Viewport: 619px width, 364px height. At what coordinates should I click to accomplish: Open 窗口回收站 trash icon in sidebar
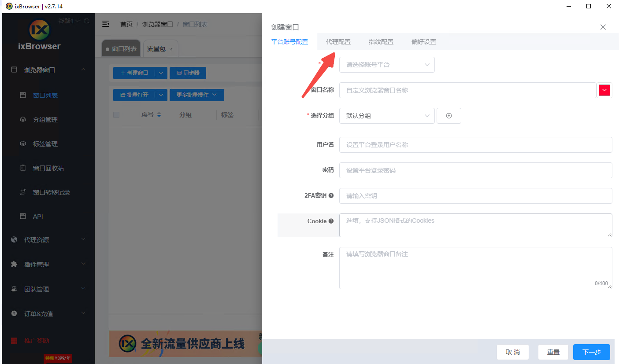point(23,168)
